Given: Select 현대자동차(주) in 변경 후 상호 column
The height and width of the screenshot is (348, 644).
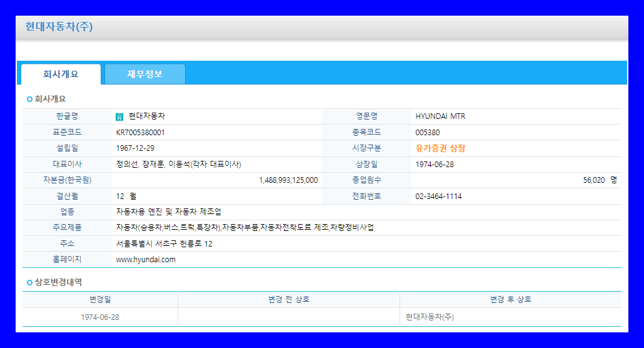Looking at the screenshot, I should 430,317.
